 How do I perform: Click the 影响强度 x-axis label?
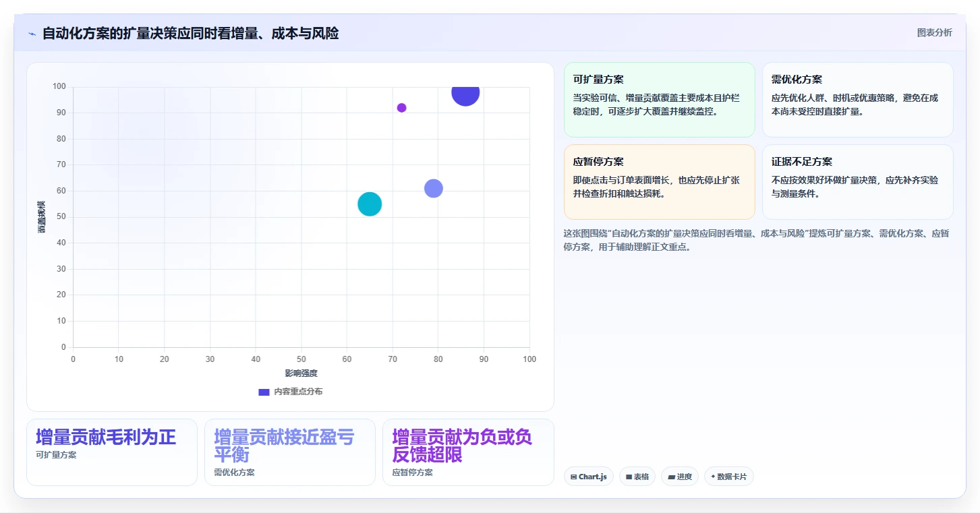(x=301, y=373)
